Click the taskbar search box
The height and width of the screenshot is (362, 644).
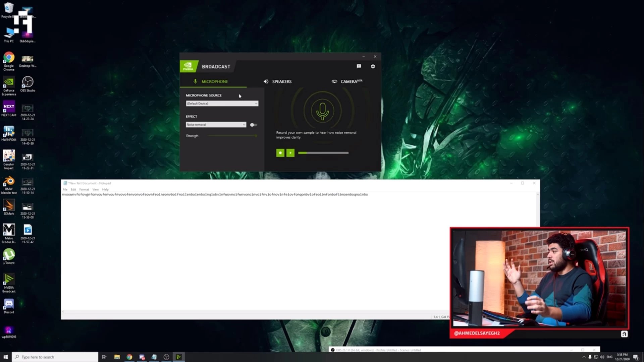pos(55,357)
